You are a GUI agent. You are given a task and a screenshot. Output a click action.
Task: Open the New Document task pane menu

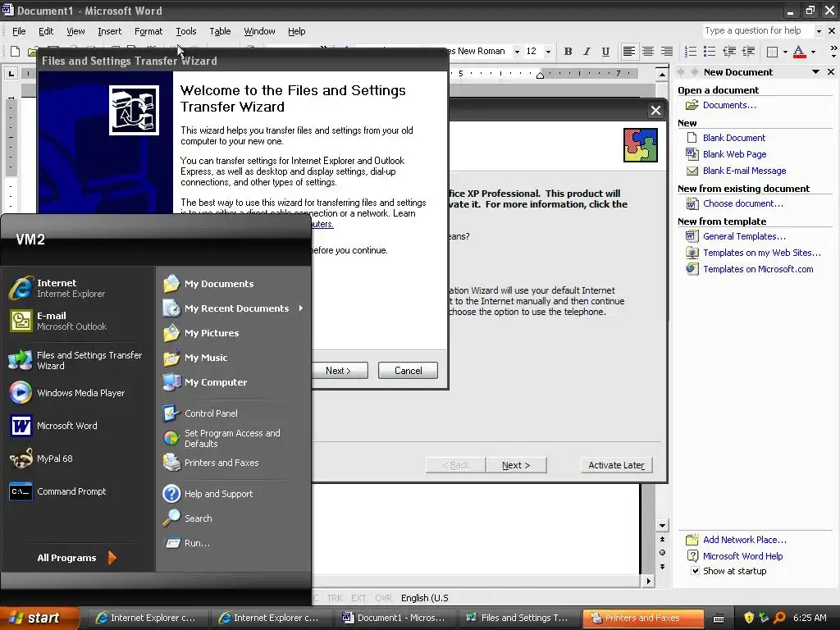coord(815,72)
